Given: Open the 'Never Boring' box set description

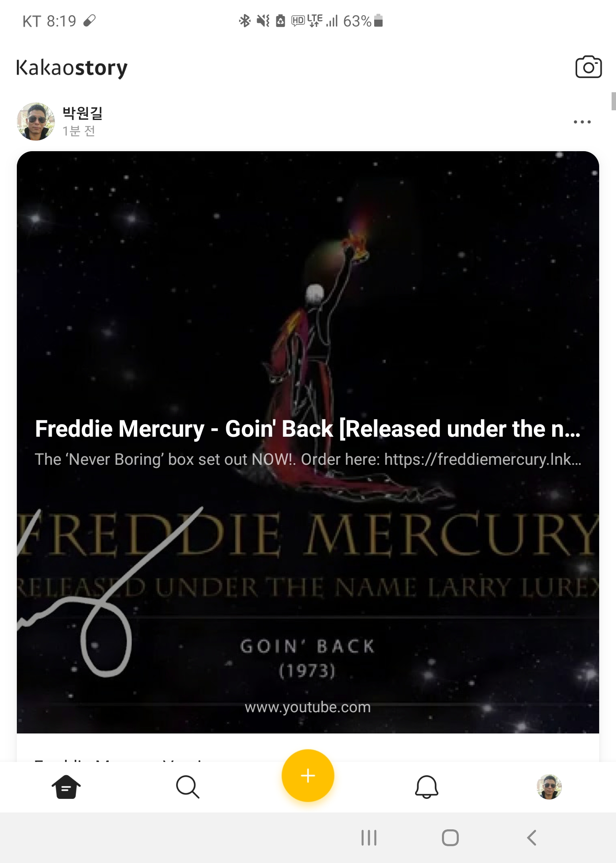Looking at the screenshot, I should tap(308, 460).
